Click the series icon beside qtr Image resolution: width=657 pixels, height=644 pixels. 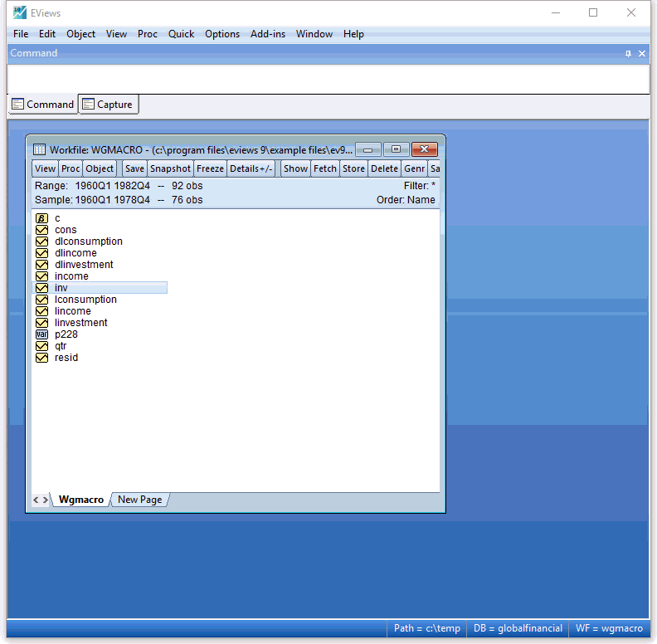41,346
